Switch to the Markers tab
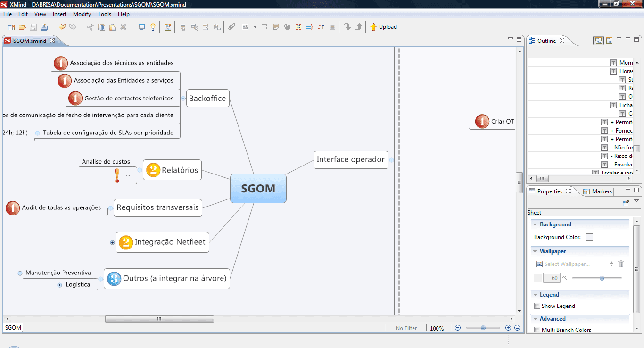 (598, 191)
